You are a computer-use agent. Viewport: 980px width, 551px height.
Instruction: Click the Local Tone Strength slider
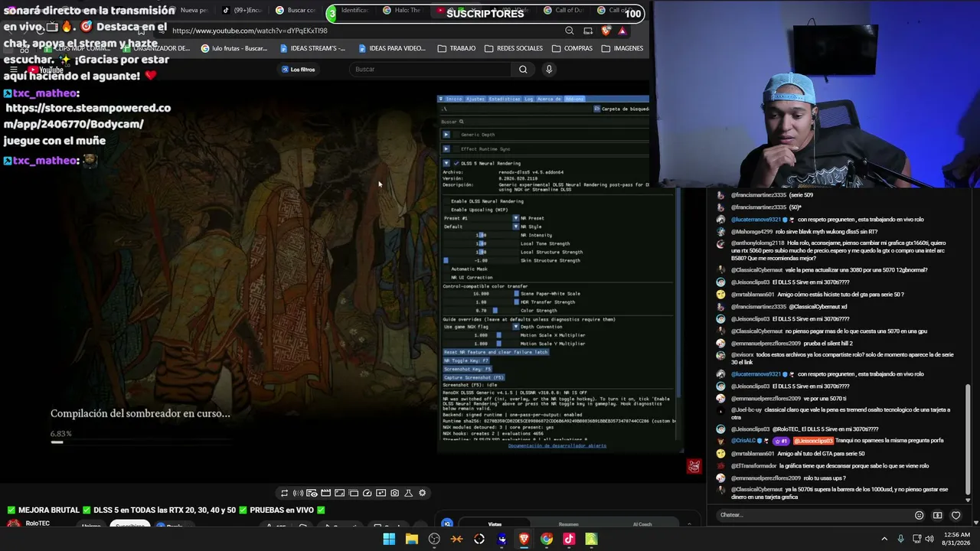point(481,243)
